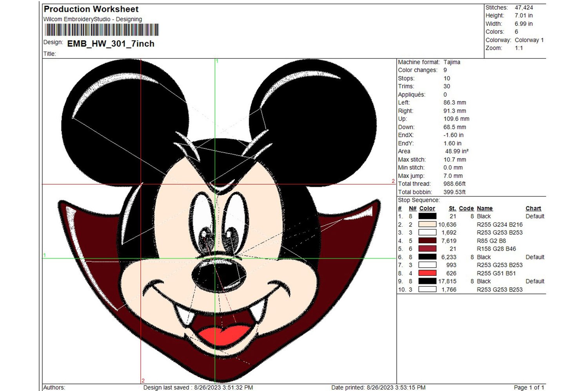The image size is (588, 391).
Task: Select the bright red swatch for R255 G51 B51
Action: (x=427, y=273)
